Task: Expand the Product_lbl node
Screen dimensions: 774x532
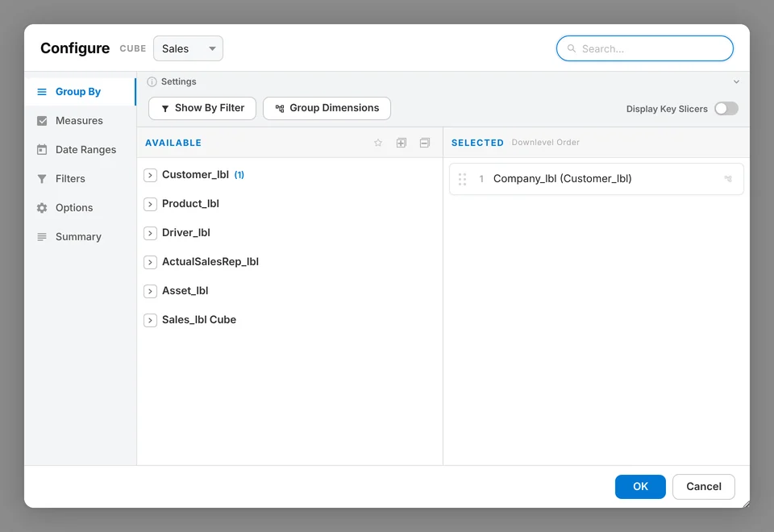Action: tap(150, 204)
